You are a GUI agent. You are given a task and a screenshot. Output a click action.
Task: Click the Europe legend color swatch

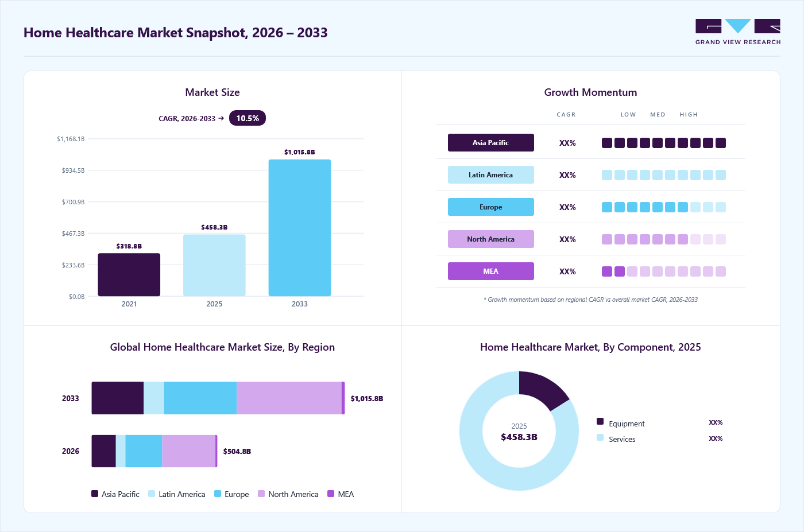(218, 494)
